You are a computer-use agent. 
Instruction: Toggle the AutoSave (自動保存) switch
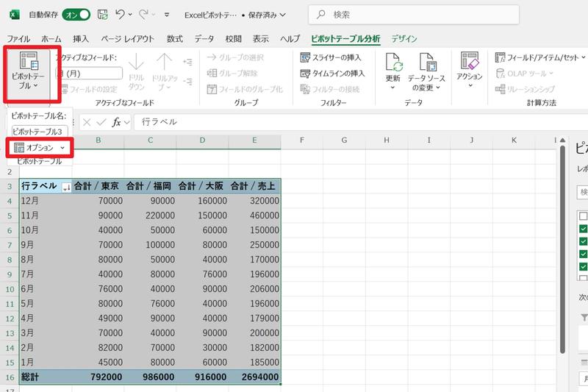(x=76, y=15)
